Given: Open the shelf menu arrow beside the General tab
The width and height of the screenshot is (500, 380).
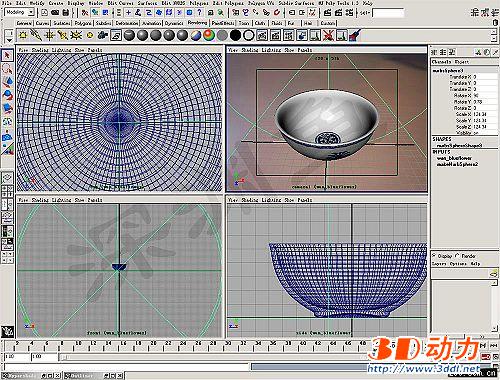Looking at the screenshot, I should tap(9, 40).
